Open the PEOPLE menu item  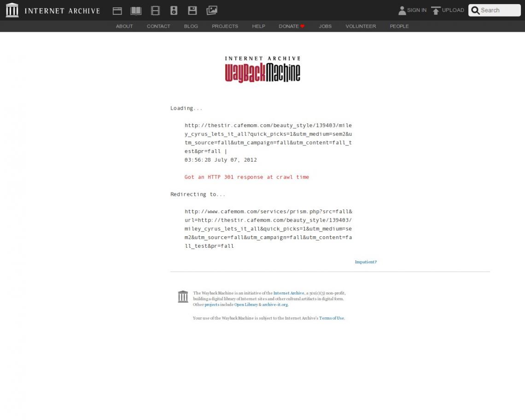[x=399, y=26]
